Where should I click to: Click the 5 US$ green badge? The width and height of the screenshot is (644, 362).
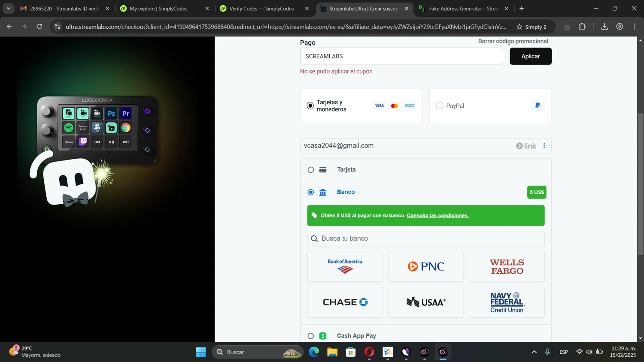(537, 192)
